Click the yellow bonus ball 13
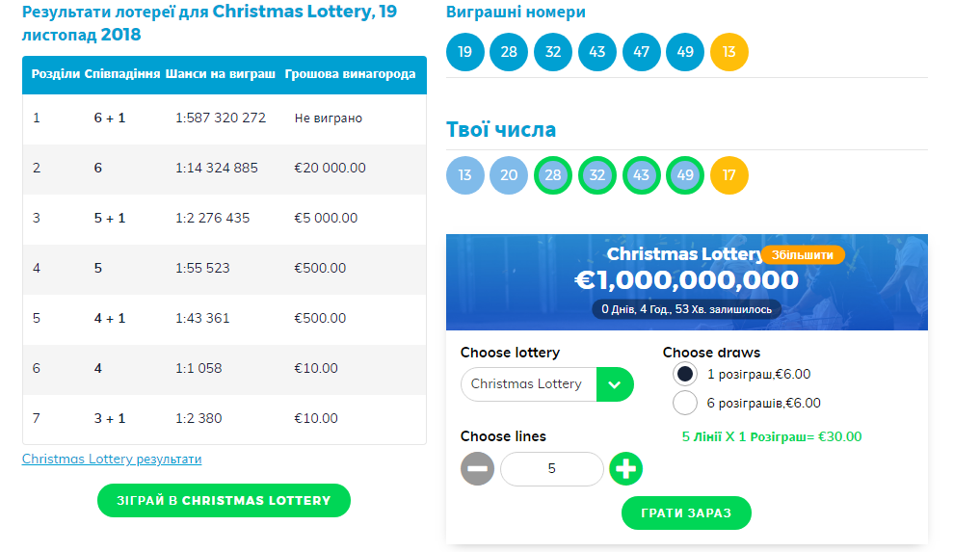Viewport: 980px width, 552px height. (x=729, y=52)
